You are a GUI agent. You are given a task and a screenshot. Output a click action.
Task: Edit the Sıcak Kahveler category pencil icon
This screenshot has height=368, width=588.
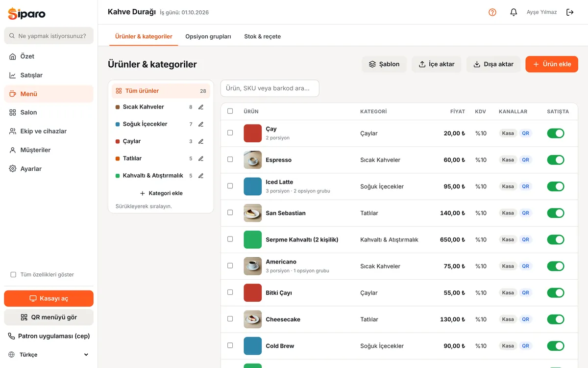click(x=201, y=107)
